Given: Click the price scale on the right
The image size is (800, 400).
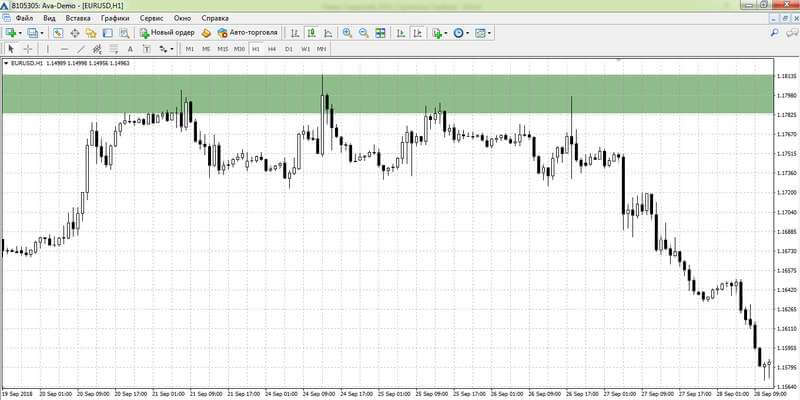Looking at the screenshot, I should 786,224.
